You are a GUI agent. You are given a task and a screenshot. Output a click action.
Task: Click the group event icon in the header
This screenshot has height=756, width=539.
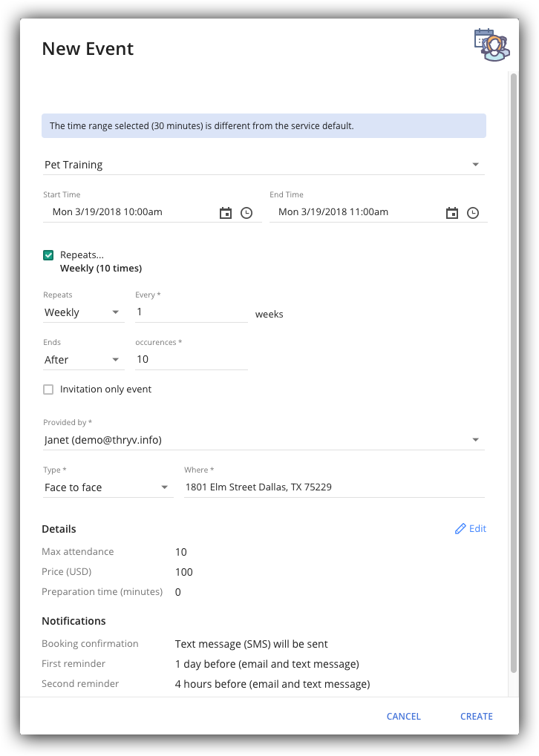pyautogui.click(x=491, y=45)
